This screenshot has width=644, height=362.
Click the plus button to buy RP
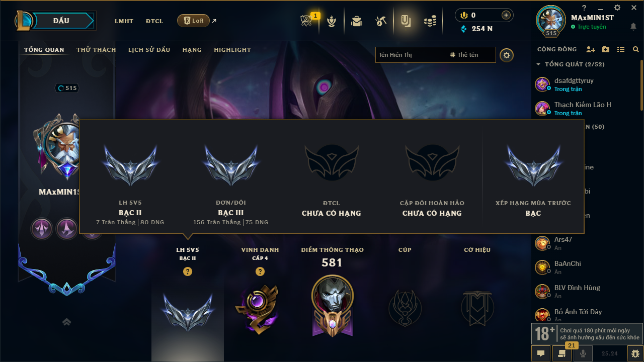(506, 15)
